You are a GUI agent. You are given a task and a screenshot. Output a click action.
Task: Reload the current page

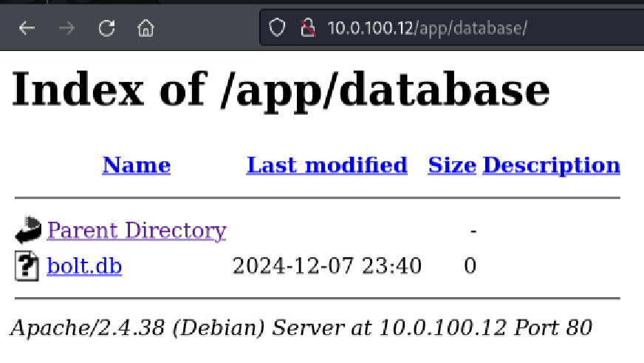click(x=107, y=29)
